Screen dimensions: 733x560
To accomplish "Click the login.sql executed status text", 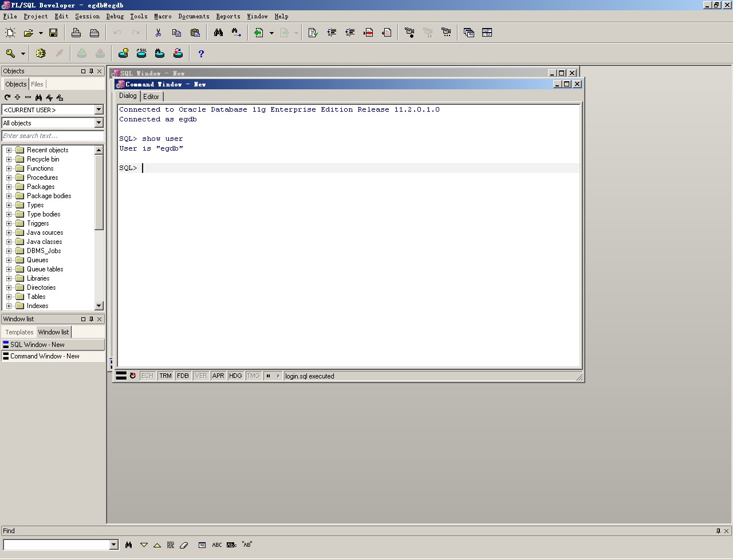I will 310,376.
